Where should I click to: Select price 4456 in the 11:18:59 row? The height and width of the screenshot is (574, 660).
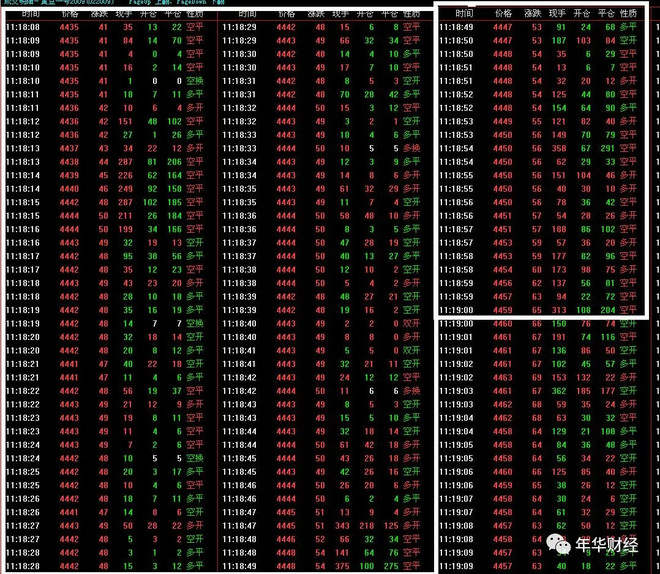[503, 283]
